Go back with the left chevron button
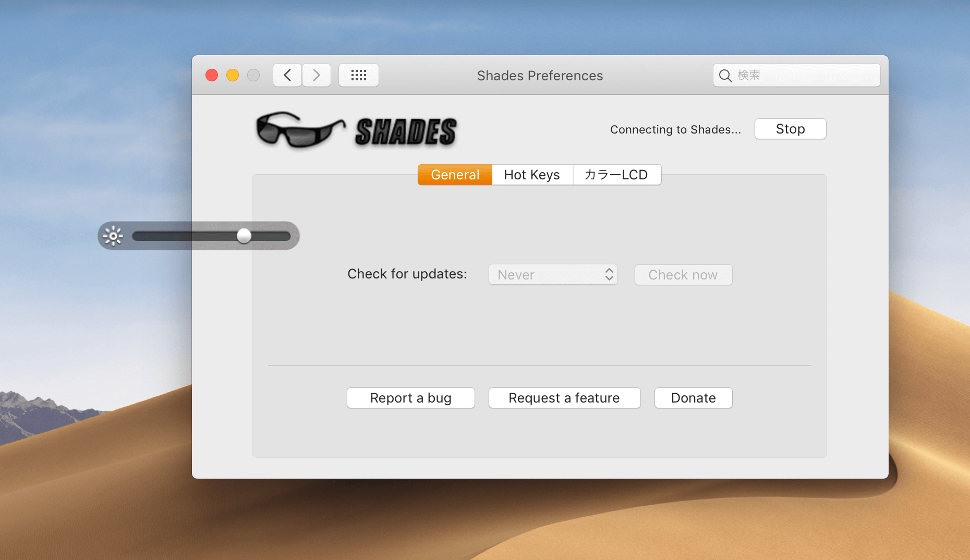Viewport: 970px width, 560px height. pyautogui.click(x=287, y=76)
